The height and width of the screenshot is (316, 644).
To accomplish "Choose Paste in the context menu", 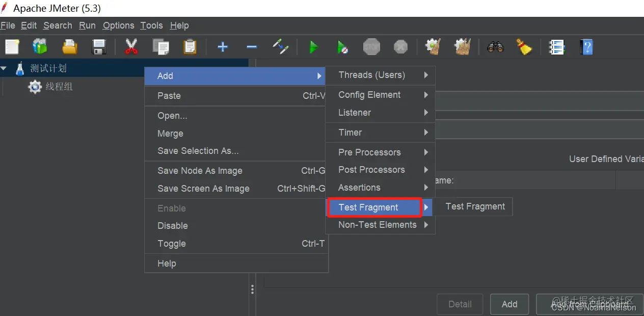I will (x=236, y=96).
